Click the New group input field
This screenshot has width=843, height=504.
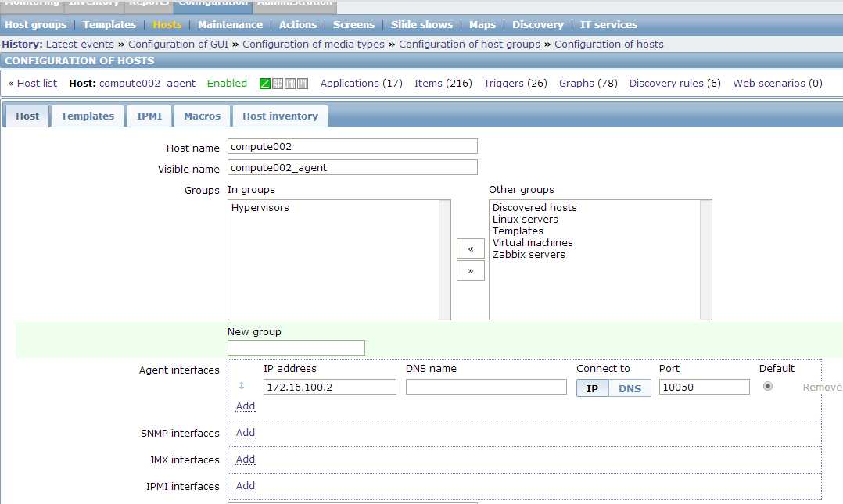tap(296, 348)
